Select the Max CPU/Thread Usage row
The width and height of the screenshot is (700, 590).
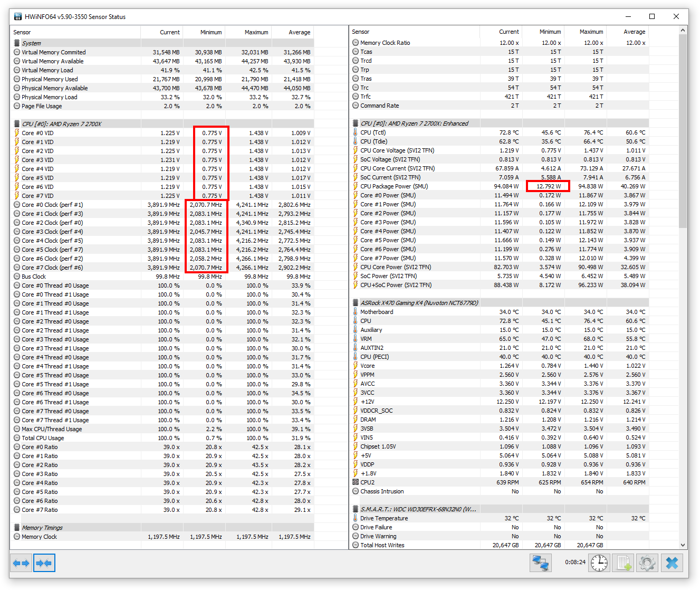point(162,429)
